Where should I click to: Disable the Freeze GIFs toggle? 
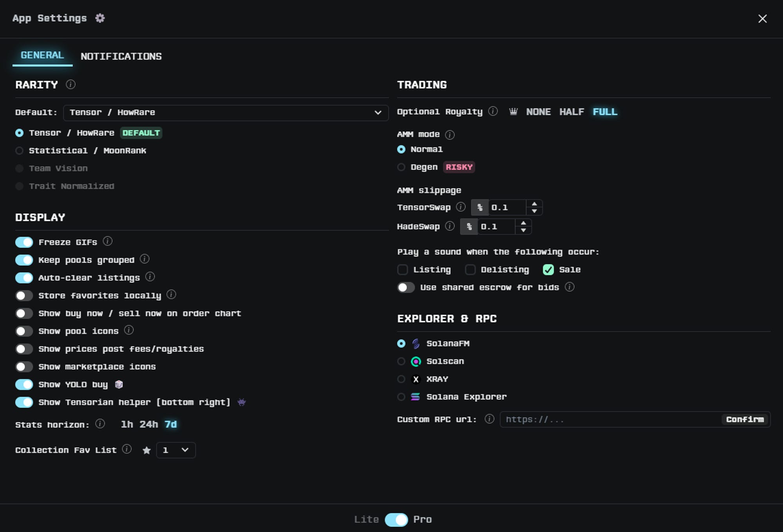pyautogui.click(x=24, y=242)
